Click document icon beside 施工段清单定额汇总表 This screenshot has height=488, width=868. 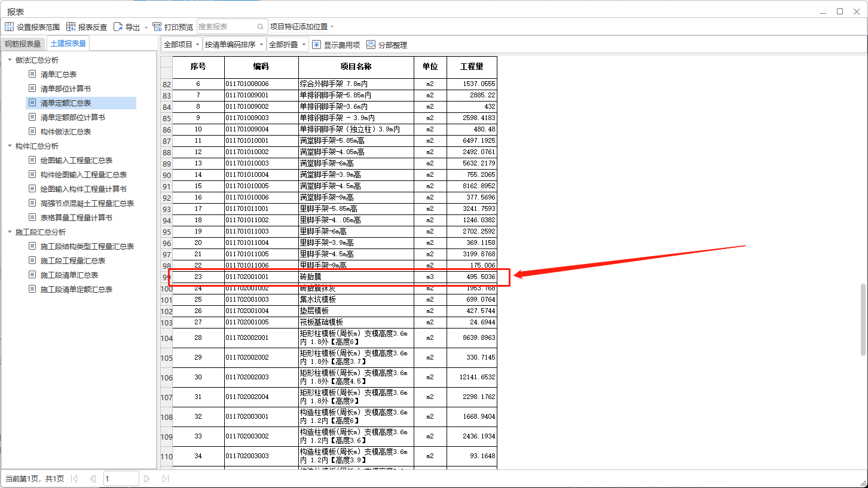[x=32, y=289]
